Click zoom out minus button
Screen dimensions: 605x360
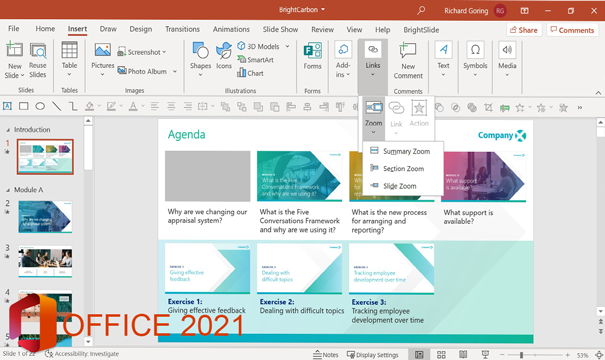click(x=502, y=355)
